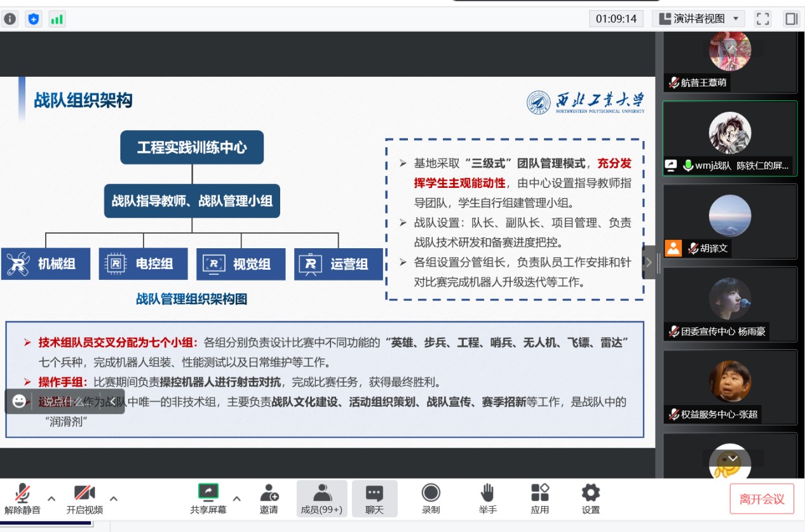
Task: Open meeting 设置 settings
Action: [x=590, y=498]
